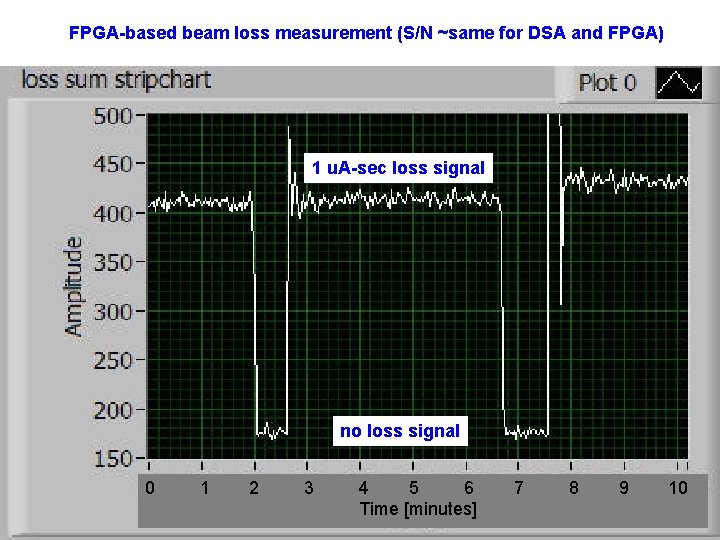The width and height of the screenshot is (720, 540).
Task: Click the 9 minute time scale value
Action: (624, 487)
